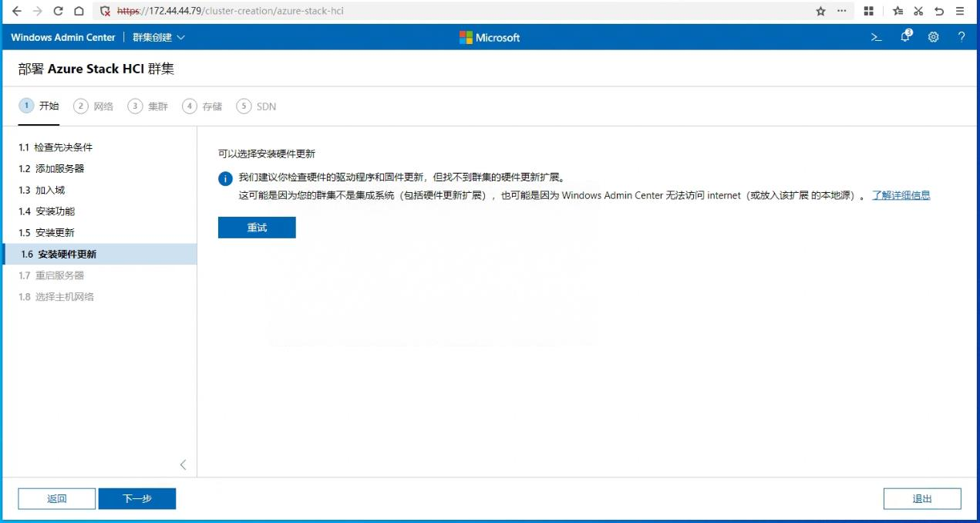
Task: Select the 5 SDN wizard tab
Action: (x=257, y=106)
